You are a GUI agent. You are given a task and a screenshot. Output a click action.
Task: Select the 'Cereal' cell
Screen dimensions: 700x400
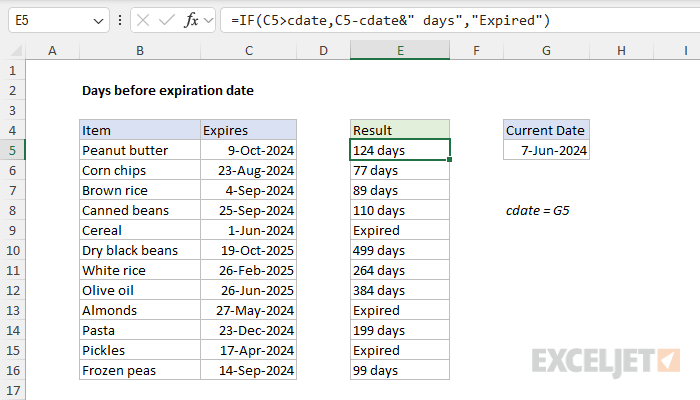(x=140, y=230)
